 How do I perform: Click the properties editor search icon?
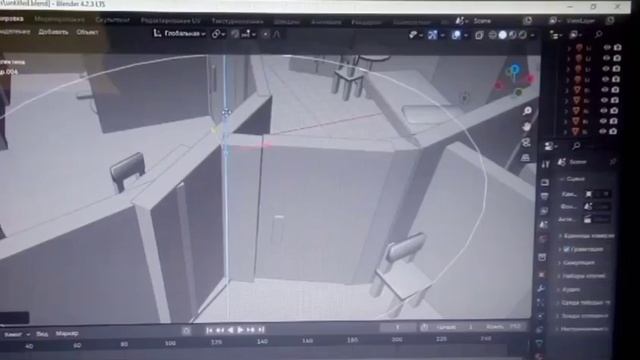click(576, 145)
